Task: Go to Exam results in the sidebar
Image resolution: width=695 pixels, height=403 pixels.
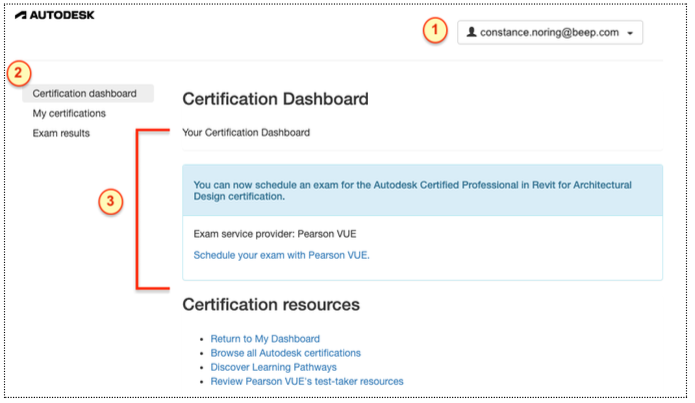Action: tap(61, 133)
